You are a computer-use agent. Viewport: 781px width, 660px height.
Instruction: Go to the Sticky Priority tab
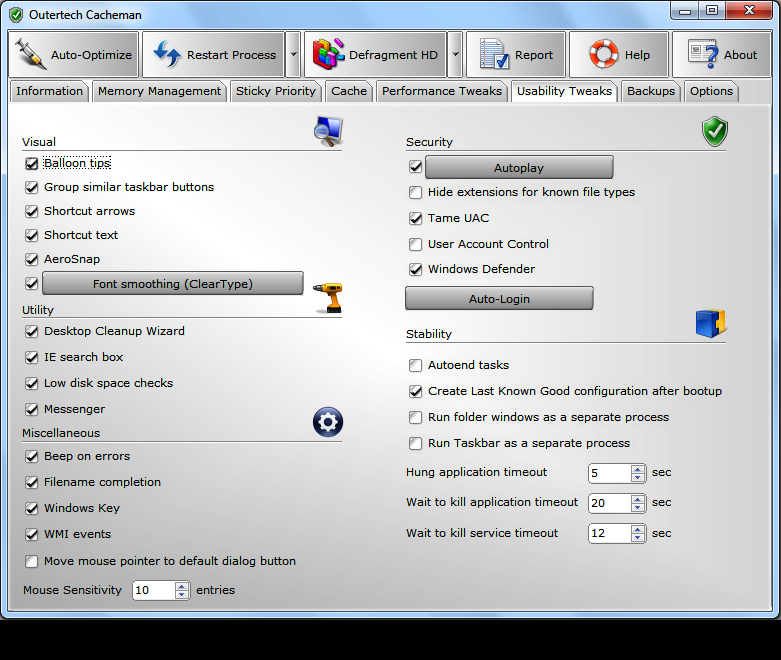(276, 91)
